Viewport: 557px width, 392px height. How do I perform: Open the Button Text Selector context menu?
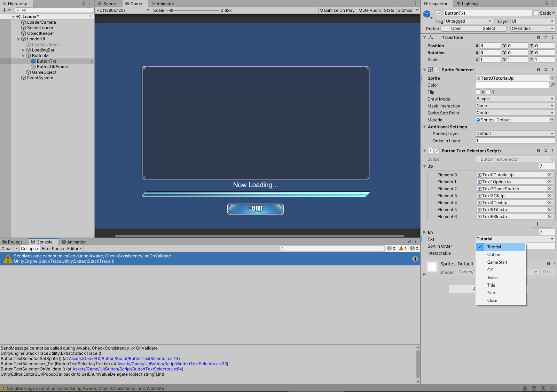pos(552,151)
